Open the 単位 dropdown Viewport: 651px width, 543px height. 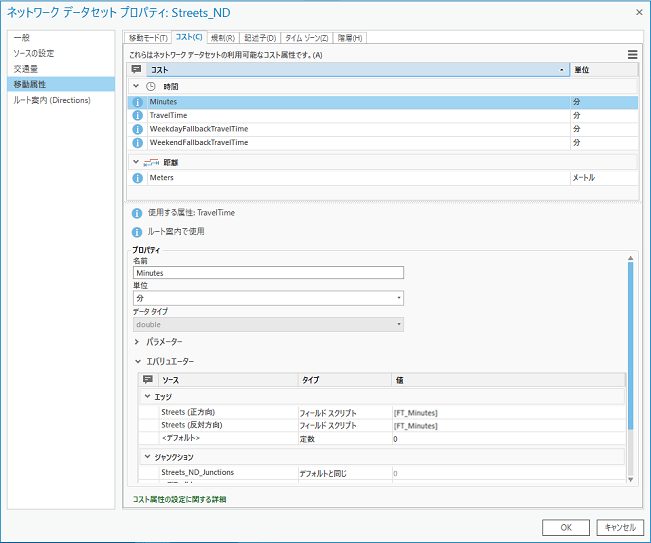[268, 298]
